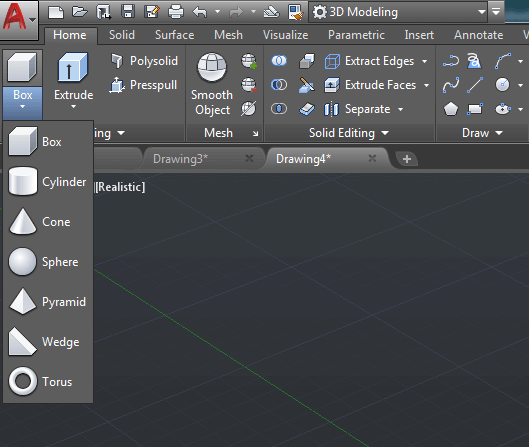The width and height of the screenshot is (529, 447).
Task: Select Sphere from the primitives flyout
Action: pos(48,261)
